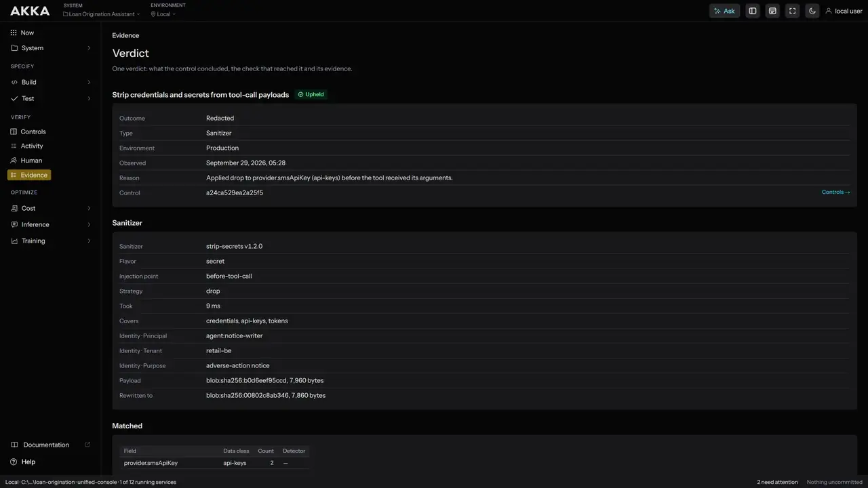Click the Evidence breadcrumb

(125, 35)
